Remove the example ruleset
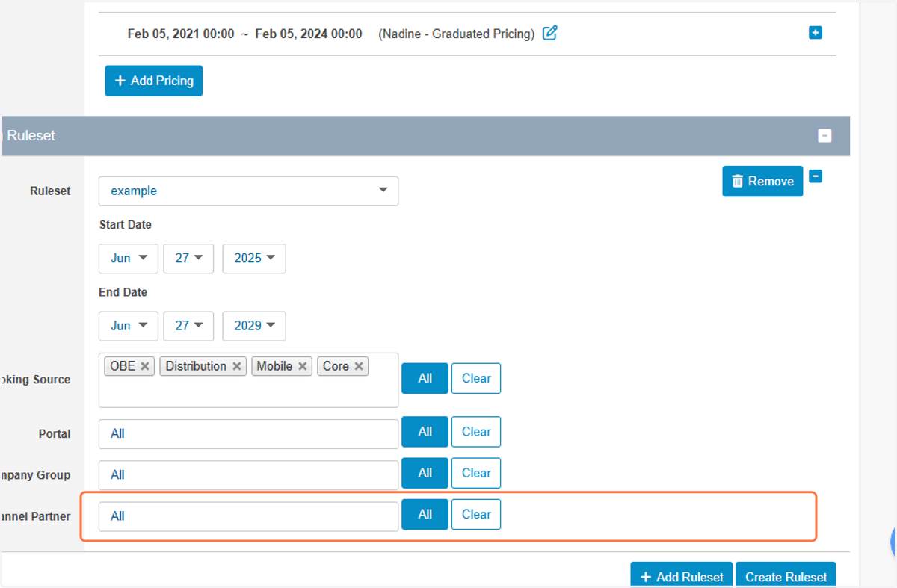Viewport: 897px width, 588px height. point(762,181)
